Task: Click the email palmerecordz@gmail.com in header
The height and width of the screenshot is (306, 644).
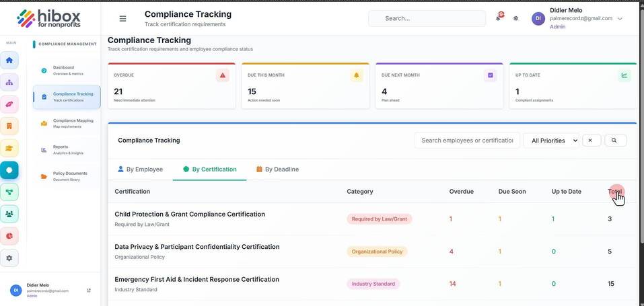Action: (581, 18)
